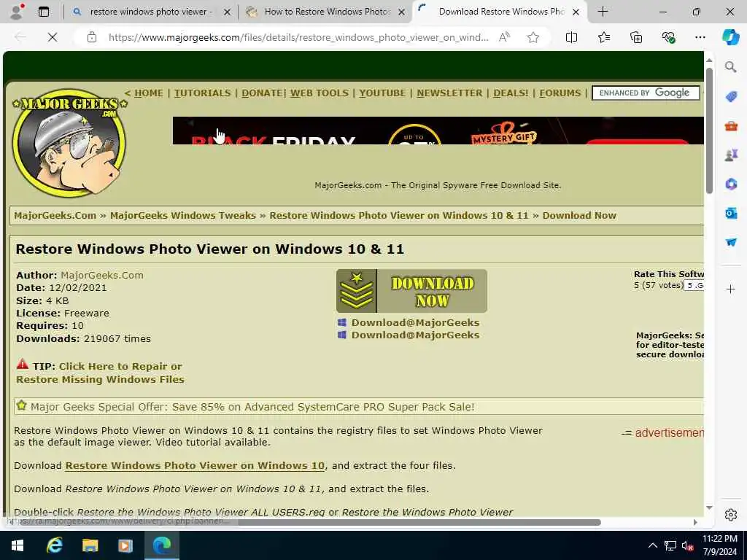Open sidebar Search icon

click(730, 67)
